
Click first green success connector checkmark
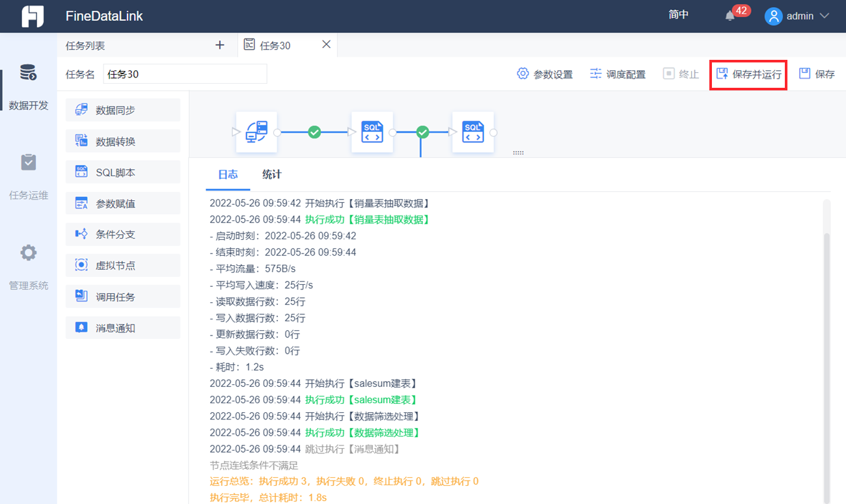click(314, 132)
